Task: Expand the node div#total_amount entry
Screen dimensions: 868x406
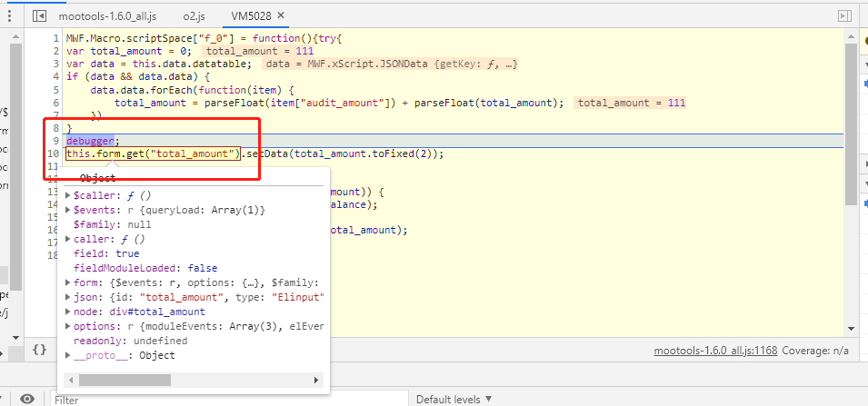Action: (68, 312)
